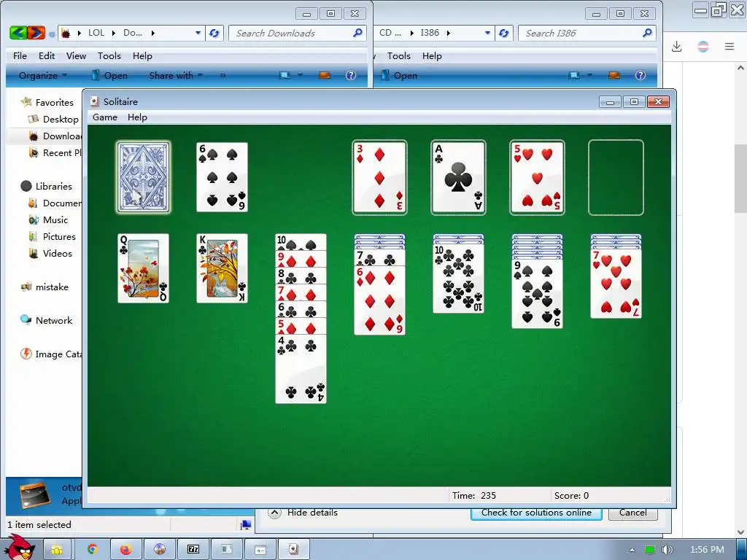Open mistake item in navigation pane
The height and width of the screenshot is (560, 747).
52,287
